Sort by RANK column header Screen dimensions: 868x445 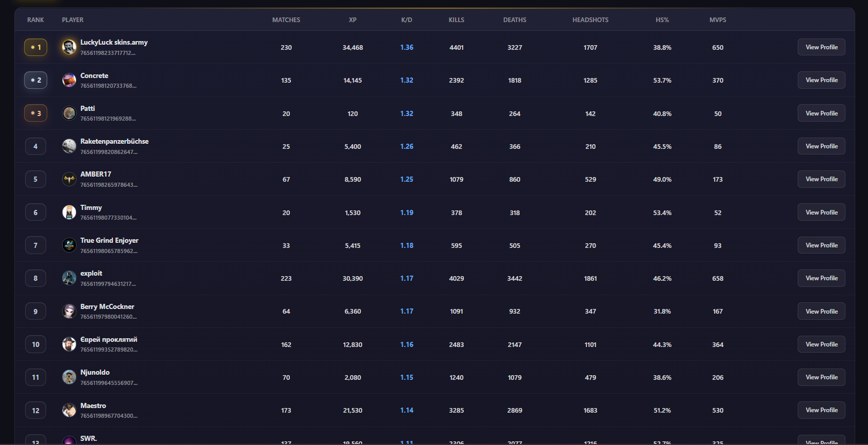[x=35, y=20]
